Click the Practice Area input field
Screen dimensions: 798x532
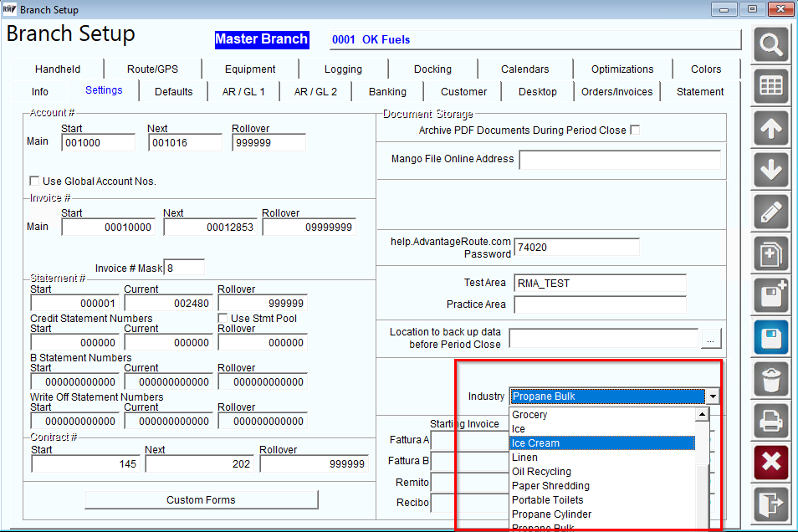[600, 304]
